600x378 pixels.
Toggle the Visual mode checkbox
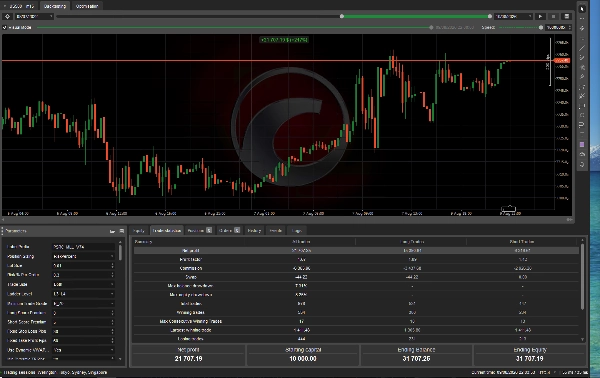click(5, 28)
